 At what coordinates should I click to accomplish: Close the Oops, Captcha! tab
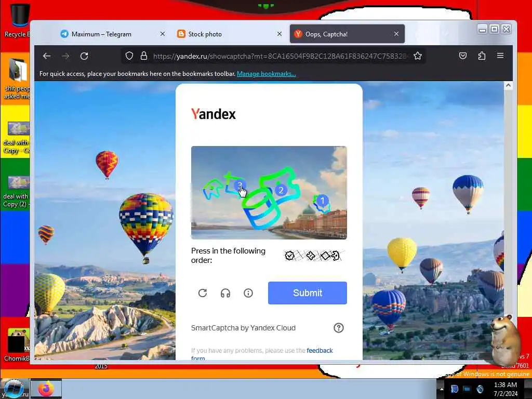coord(396,34)
